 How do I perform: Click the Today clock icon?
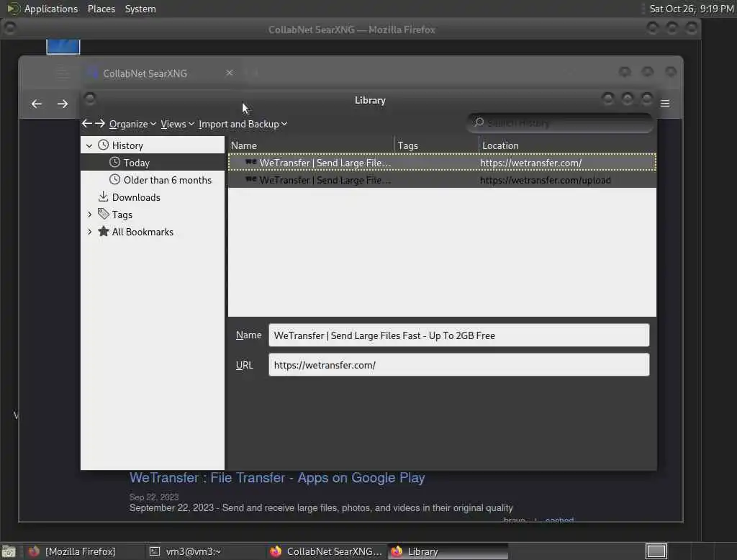coord(114,162)
